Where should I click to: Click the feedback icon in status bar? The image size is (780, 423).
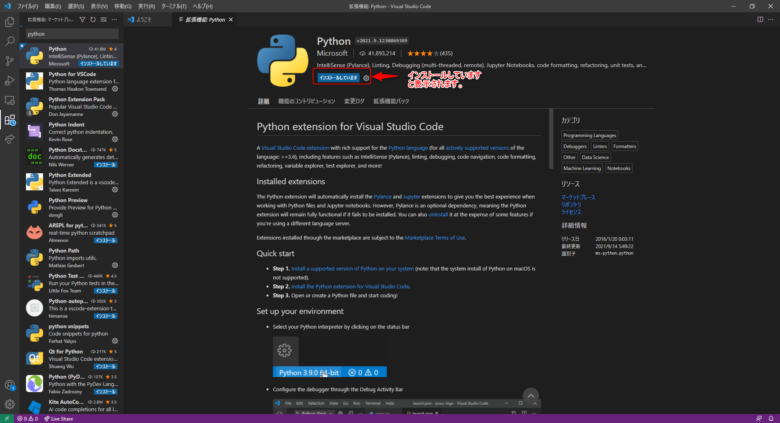click(x=759, y=419)
